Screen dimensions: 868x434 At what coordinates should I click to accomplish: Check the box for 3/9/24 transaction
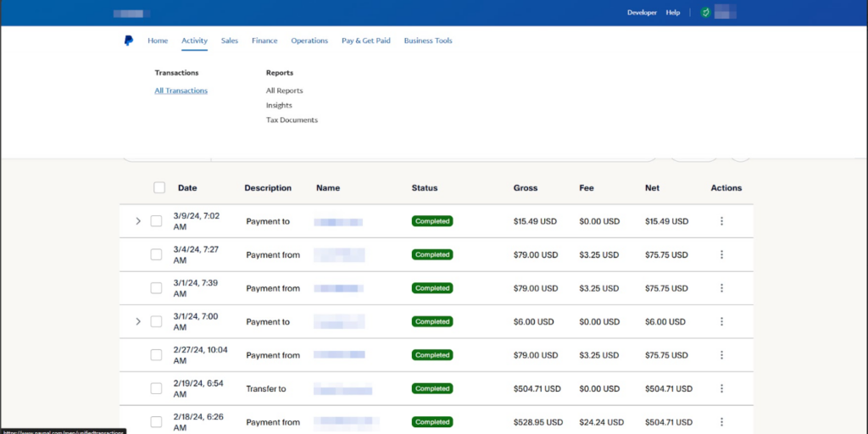click(156, 221)
